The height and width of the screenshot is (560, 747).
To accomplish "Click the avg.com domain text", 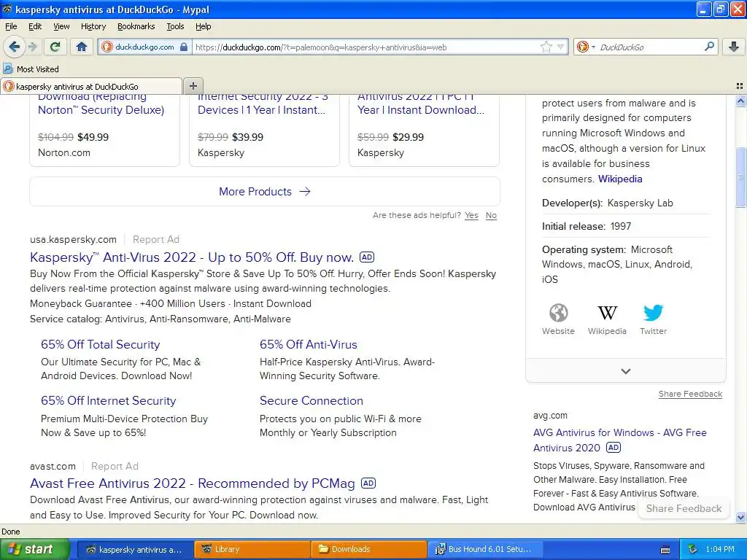I will point(550,415).
